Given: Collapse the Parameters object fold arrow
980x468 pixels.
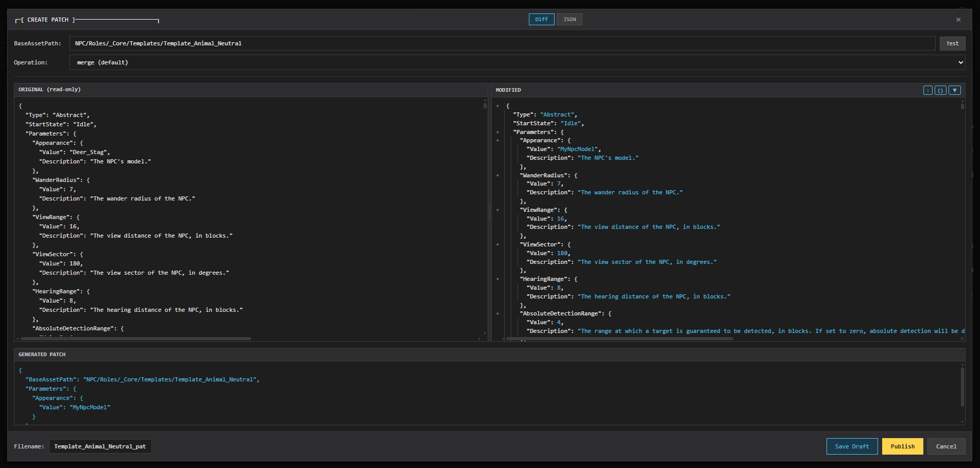Looking at the screenshot, I should (497, 132).
